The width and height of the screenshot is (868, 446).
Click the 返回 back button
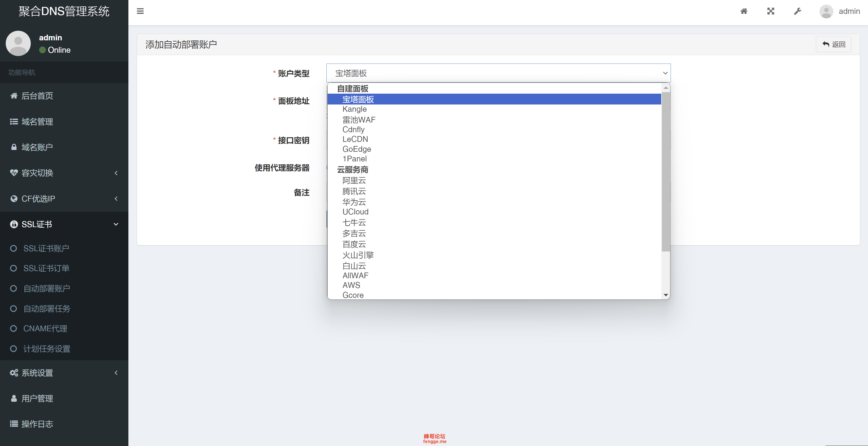[833, 44]
